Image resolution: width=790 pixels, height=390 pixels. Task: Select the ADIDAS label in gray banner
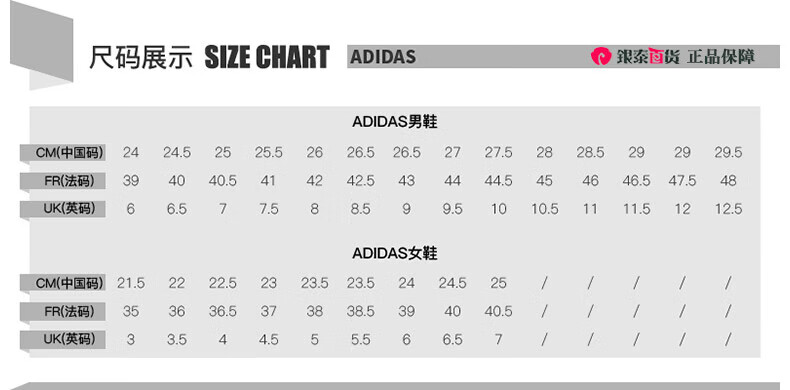383,57
